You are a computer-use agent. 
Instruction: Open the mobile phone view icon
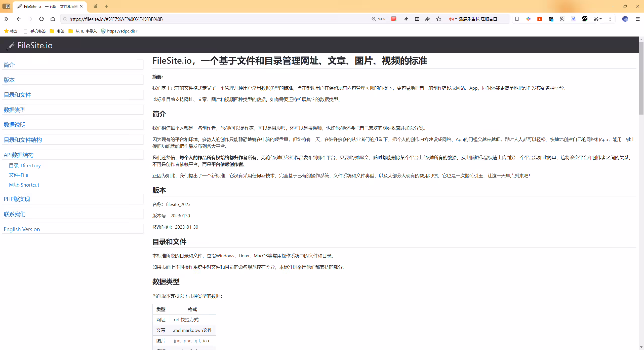point(517,19)
